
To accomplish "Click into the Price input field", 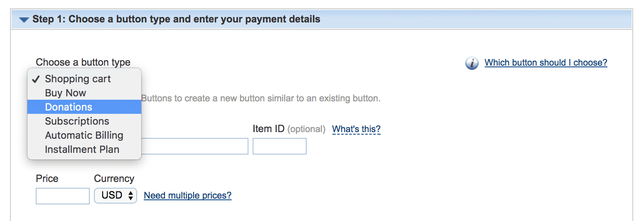I will (63, 196).
